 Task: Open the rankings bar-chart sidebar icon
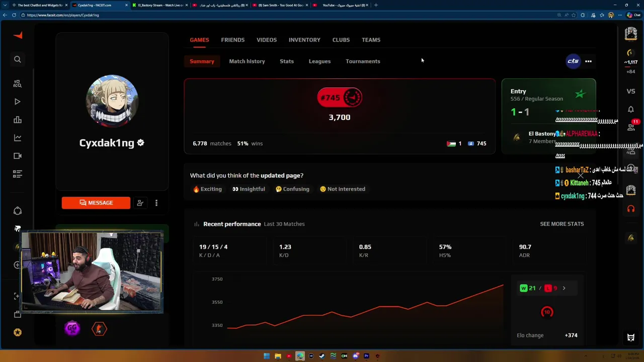pyautogui.click(x=18, y=120)
